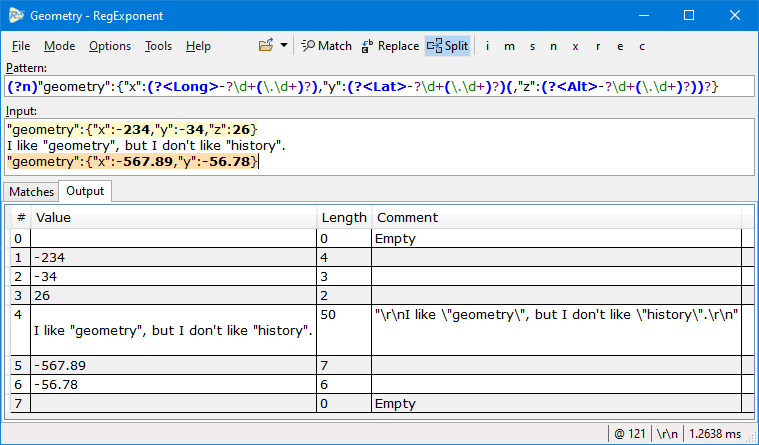Select output row with value -567.89

coord(376,365)
